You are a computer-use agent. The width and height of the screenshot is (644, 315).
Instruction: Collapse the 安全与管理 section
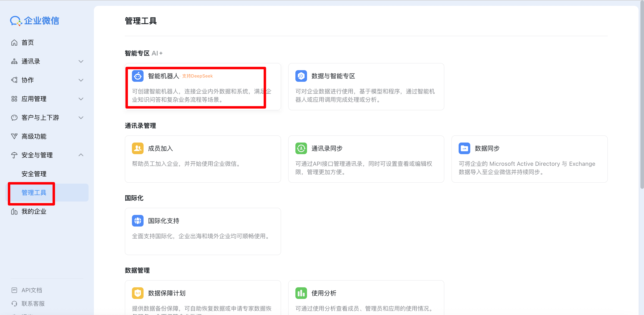[x=81, y=155]
